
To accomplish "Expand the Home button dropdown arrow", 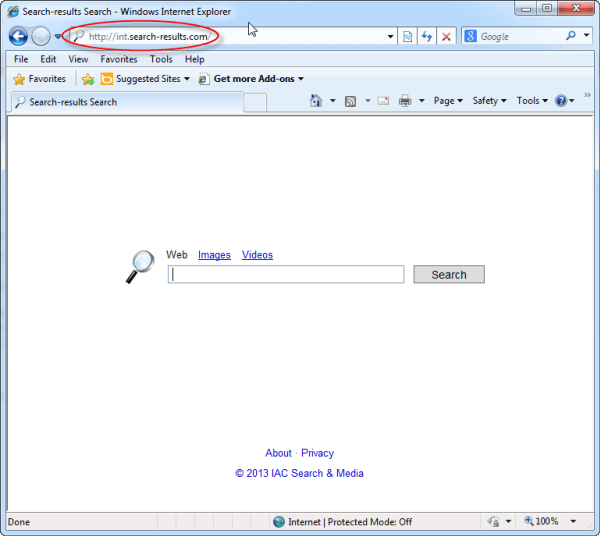I will click(333, 101).
